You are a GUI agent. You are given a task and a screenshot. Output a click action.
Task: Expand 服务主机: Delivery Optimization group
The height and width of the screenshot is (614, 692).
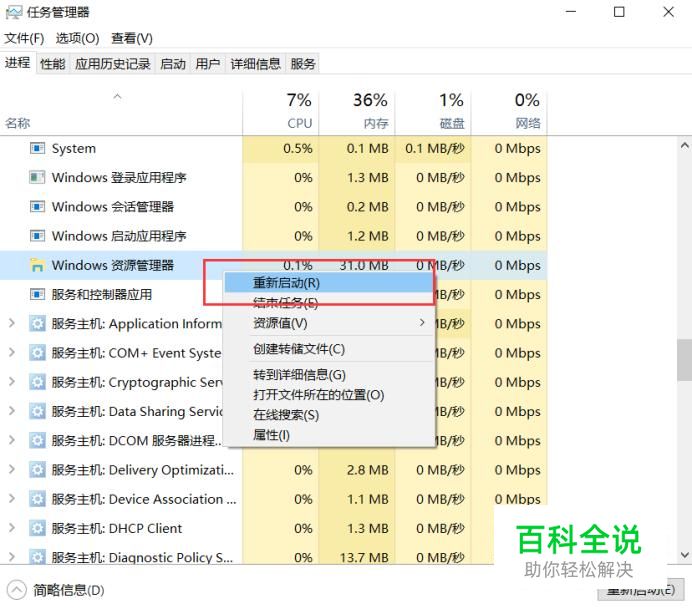click(x=12, y=469)
